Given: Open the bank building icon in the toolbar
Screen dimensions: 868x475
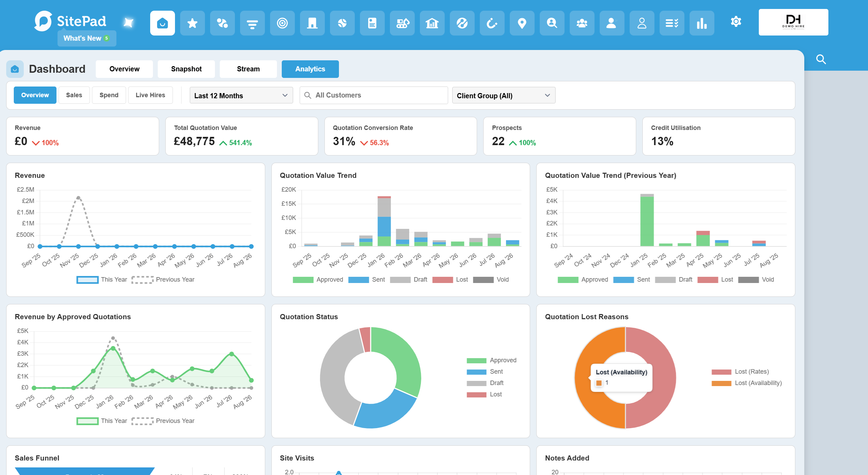Looking at the screenshot, I should coord(432,23).
